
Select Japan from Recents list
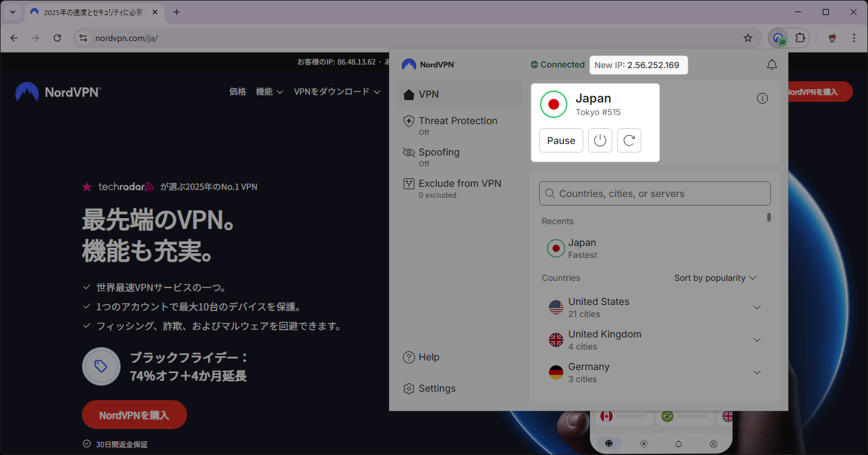[x=582, y=248]
